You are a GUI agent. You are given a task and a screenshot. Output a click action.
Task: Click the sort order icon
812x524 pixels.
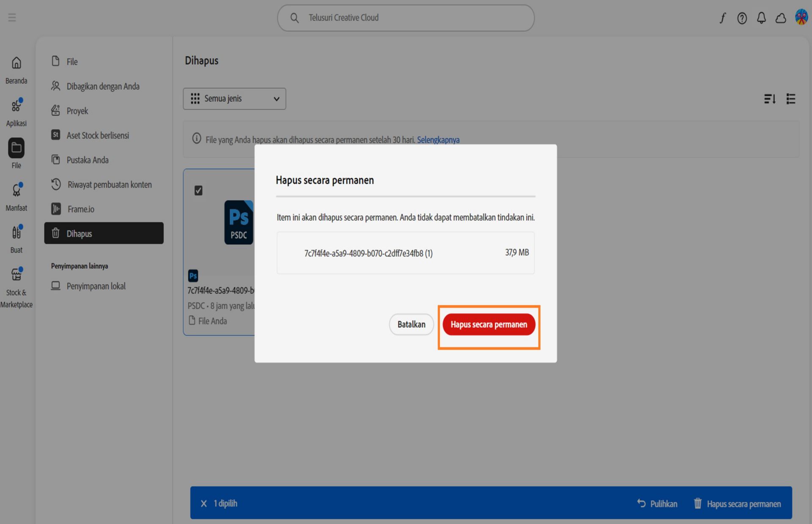(x=770, y=99)
